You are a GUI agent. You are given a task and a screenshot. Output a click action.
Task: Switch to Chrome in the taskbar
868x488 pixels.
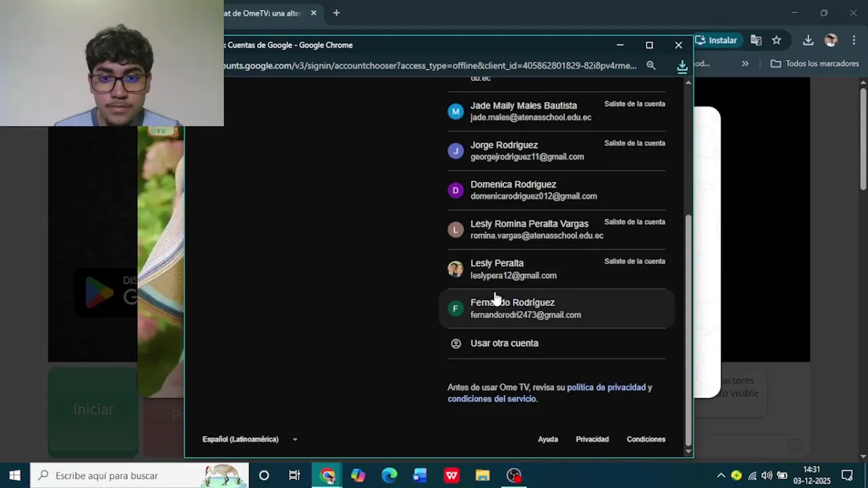pyautogui.click(x=328, y=475)
